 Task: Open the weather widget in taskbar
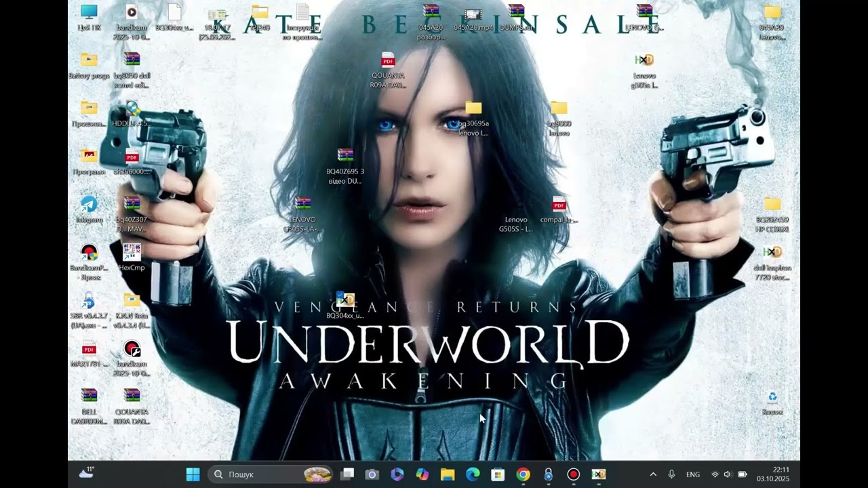pyautogui.click(x=87, y=472)
